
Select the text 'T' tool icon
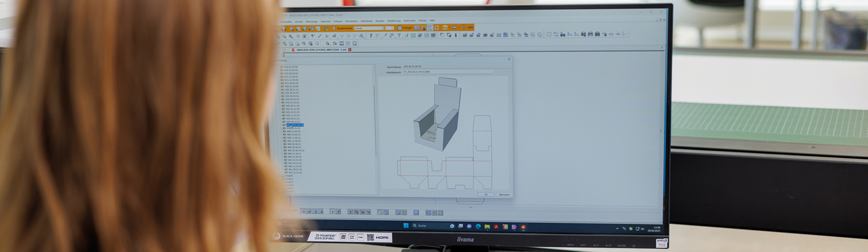click(x=371, y=36)
